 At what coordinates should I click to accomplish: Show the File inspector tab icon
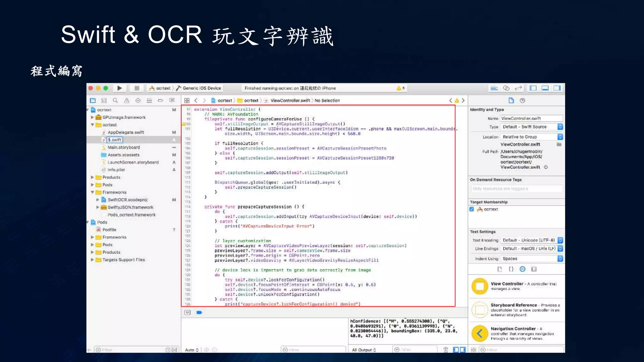point(511,101)
